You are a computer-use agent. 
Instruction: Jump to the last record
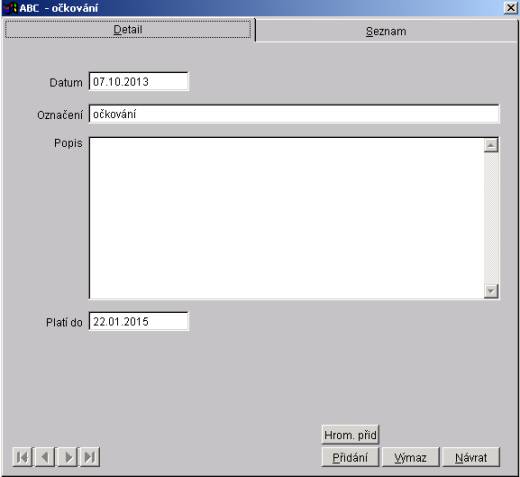pos(90,457)
